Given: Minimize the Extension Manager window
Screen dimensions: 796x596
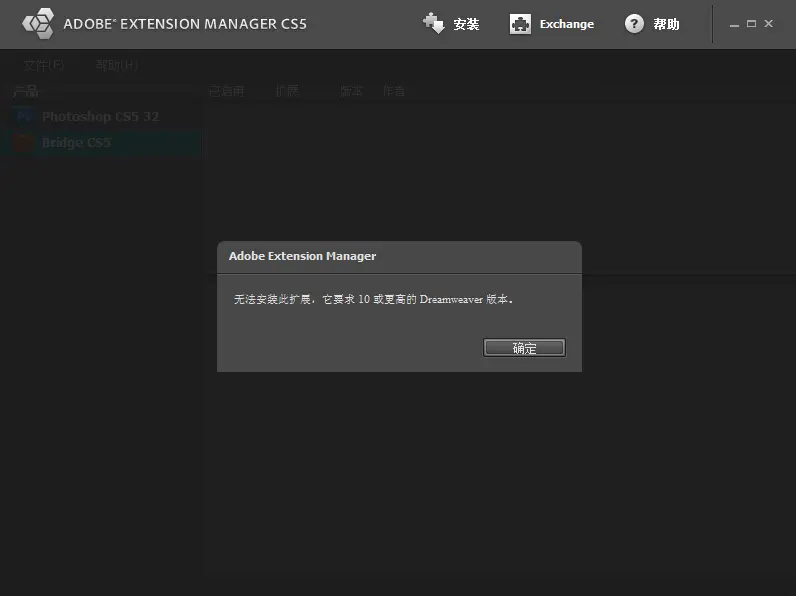Looking at the screenshot, I should click(734, 24).
